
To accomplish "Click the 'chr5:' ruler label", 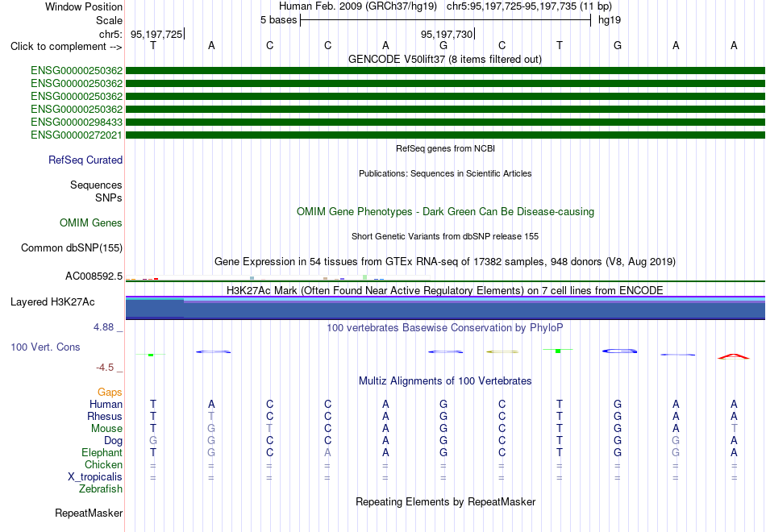I will click(x=111, y=34).
